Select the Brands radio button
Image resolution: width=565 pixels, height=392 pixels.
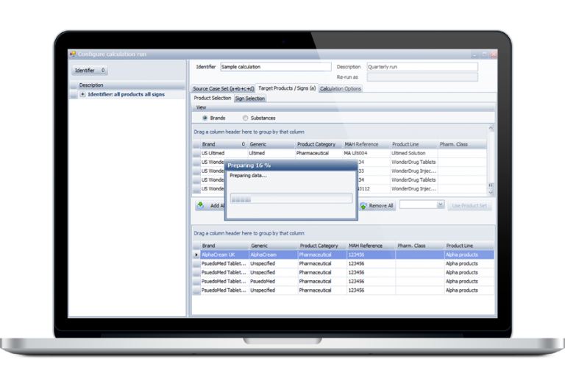[x=205, y=118]
